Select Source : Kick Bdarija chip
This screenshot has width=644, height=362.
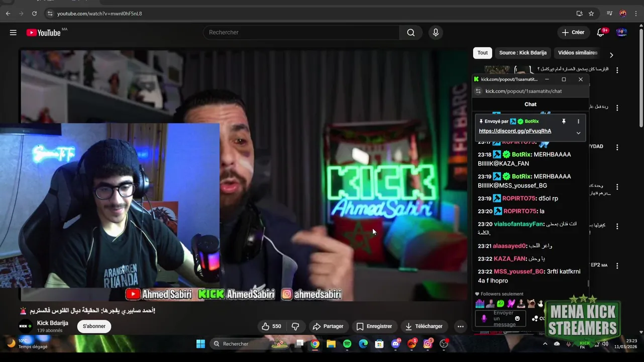pos(523,53)
